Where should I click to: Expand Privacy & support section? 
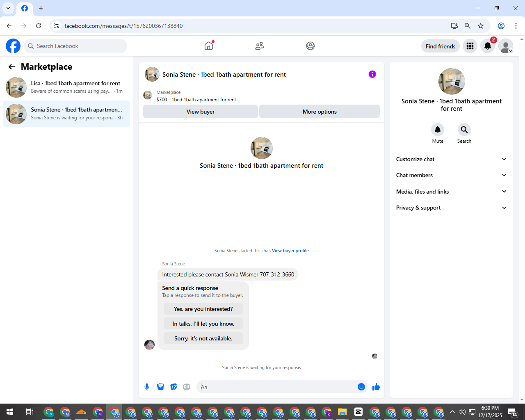click(x=451, y=208)
